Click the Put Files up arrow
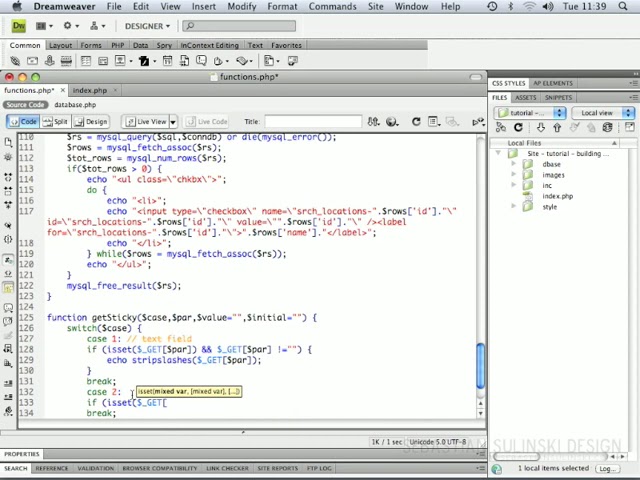 pos(557,128)
